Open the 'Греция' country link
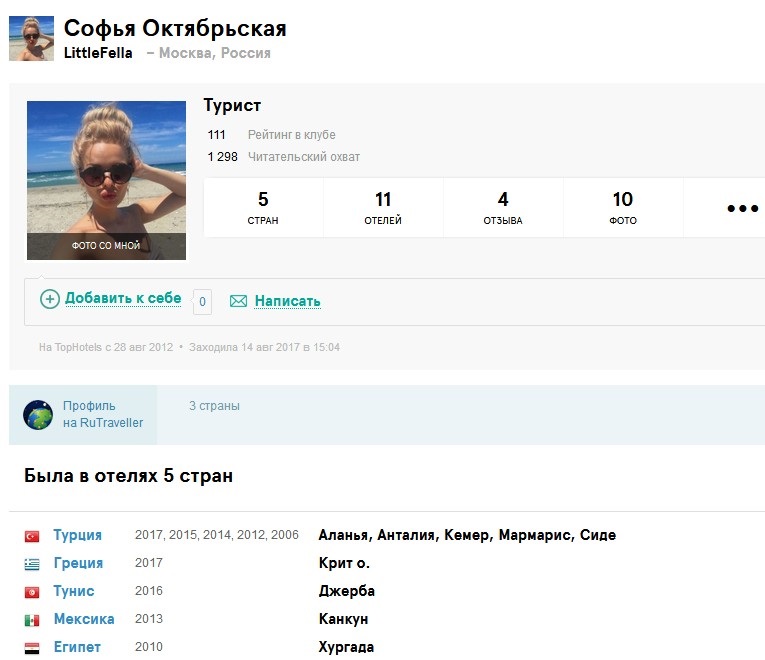Image resolution: width=765 pixels, height=660 pixels. (78, 563)
